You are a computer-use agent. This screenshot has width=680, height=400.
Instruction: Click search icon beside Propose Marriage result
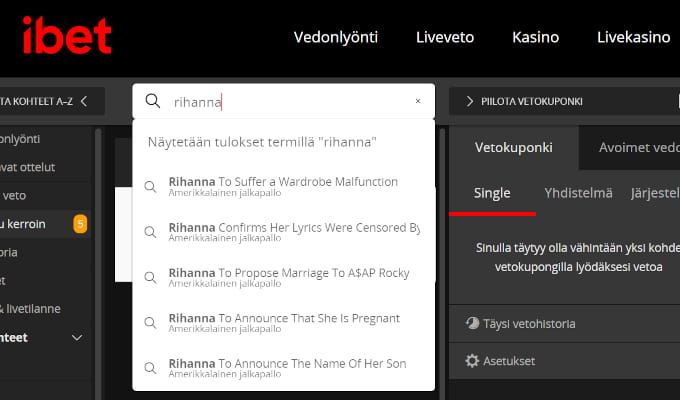click(x=150, y=278)
